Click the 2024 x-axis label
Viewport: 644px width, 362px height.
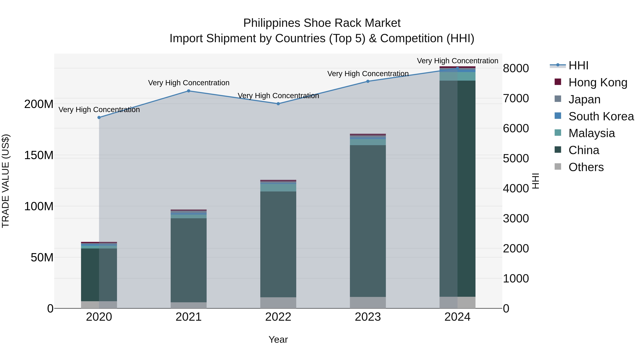tap(457, 317)
